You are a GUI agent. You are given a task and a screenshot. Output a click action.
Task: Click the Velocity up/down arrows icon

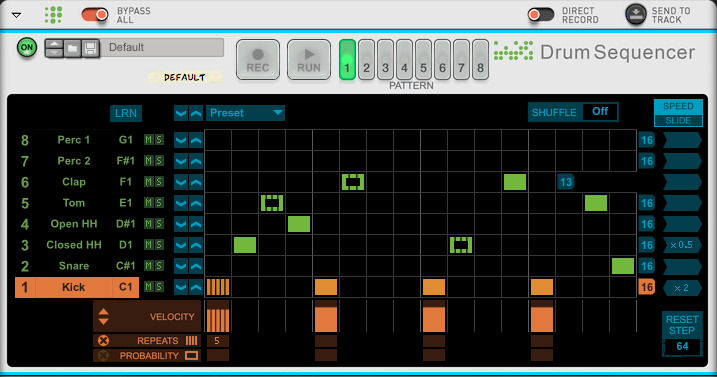point(104,316)
